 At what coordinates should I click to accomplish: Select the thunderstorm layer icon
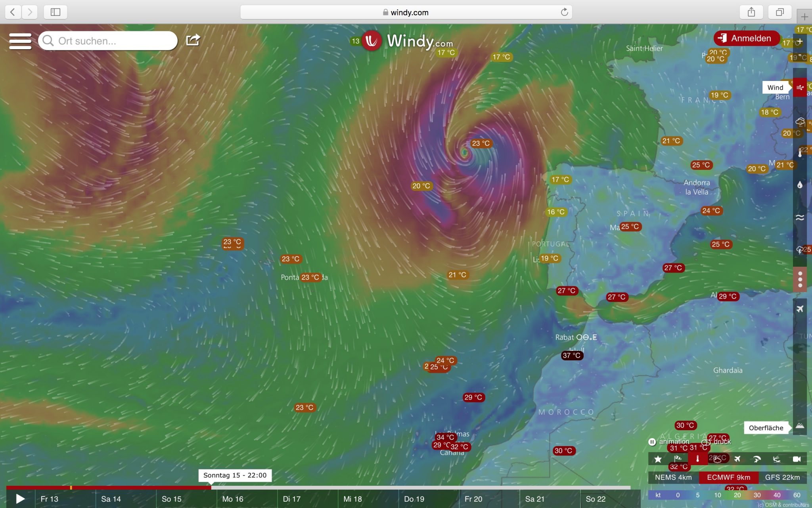point(800,250)
